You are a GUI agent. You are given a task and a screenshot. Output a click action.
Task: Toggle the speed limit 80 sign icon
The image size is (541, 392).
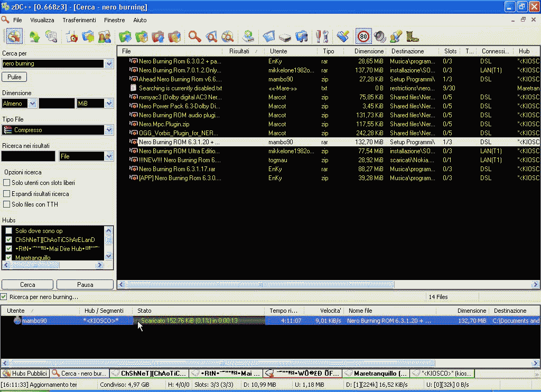363,36
